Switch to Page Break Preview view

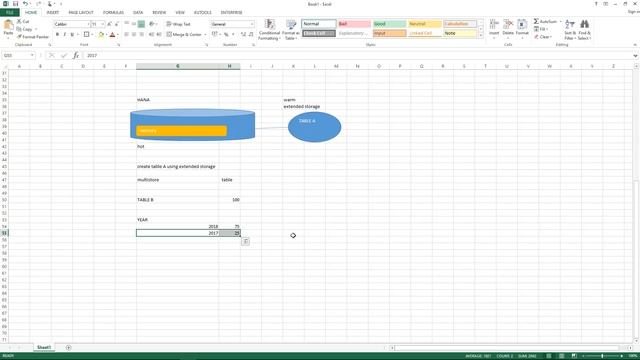pos(574,356)
